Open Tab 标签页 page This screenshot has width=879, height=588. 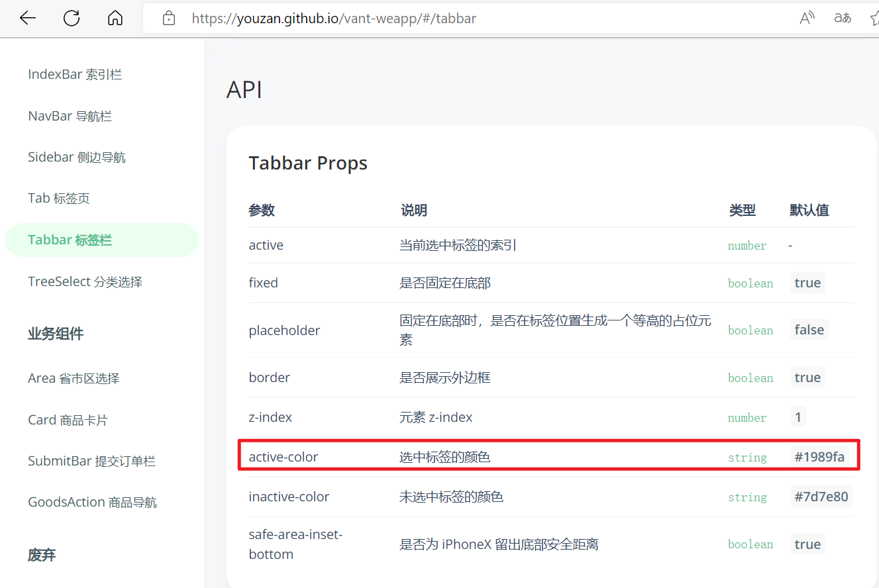(x=59, y=198)
